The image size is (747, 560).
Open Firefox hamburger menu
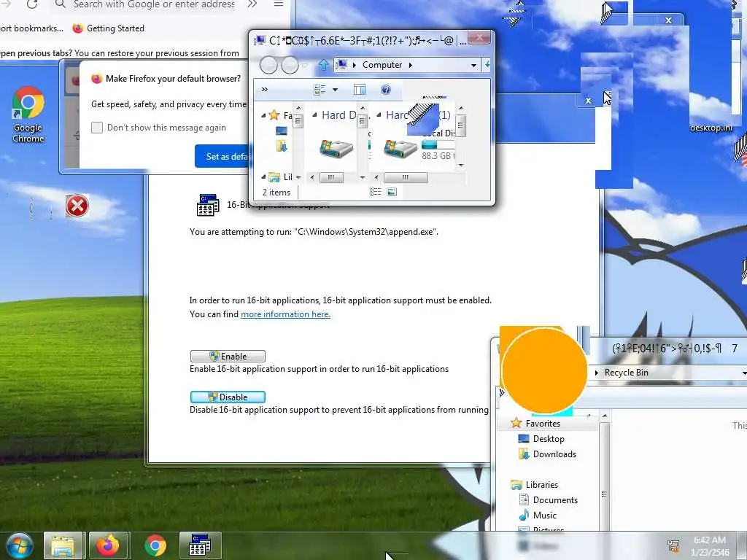[x=279, y=4]
